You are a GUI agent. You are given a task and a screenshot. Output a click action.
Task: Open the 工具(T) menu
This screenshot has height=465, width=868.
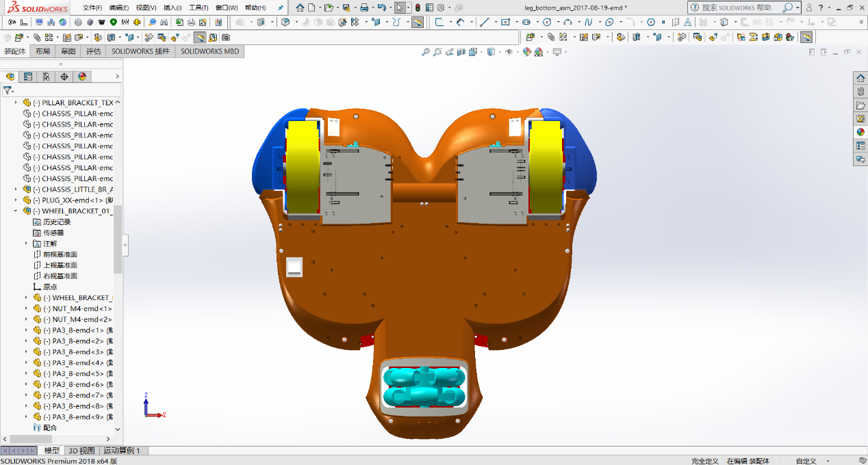click(199, 8)
